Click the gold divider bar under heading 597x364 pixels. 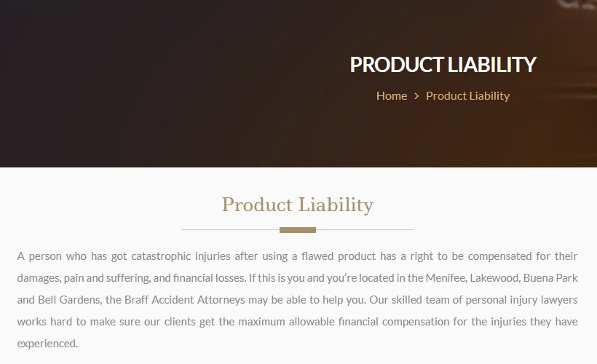[298, 230]
